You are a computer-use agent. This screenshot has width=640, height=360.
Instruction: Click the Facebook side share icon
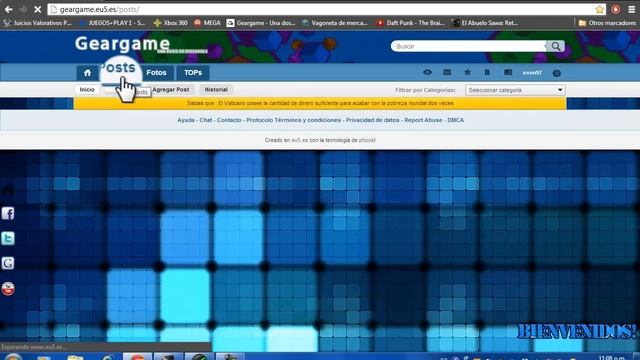(8, 213)
